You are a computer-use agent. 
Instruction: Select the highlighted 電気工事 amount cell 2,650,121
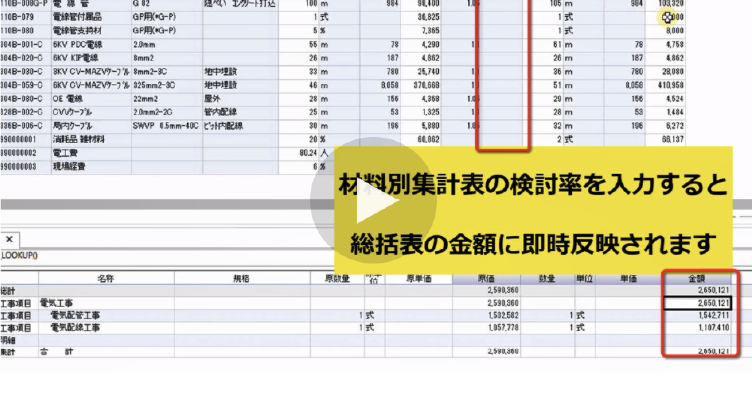pos(697,303)
